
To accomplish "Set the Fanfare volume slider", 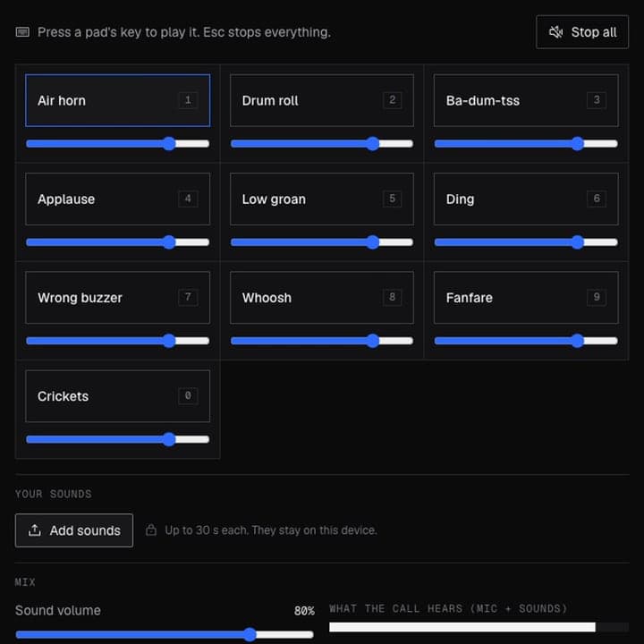I will coord(526,341).
